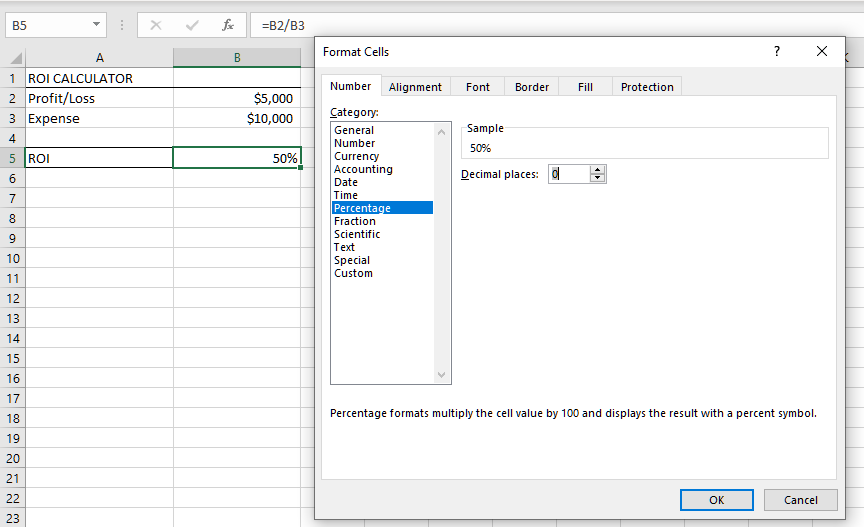Screen dimensions: 864x527
Task: Click the 50% cell B5
Action: pyautogui.click(x=237, y=158)
